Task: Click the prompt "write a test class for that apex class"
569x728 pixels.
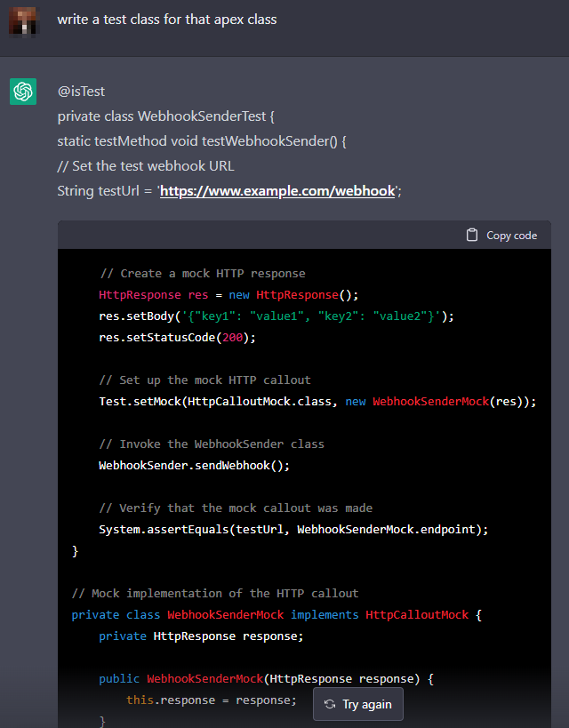Action: 167,20
